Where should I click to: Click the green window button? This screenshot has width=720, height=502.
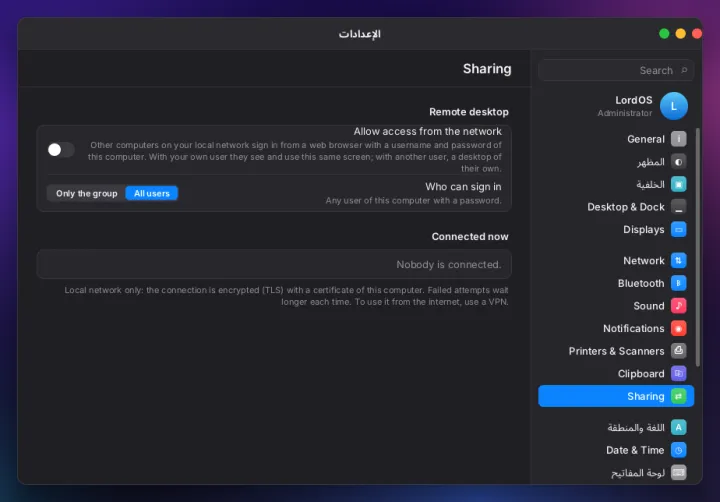pyautogui.click(x=664, y=34)
